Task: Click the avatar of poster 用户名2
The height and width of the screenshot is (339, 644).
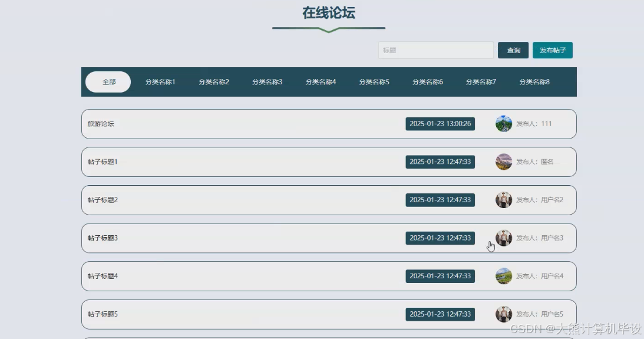Action: point(504,200)
